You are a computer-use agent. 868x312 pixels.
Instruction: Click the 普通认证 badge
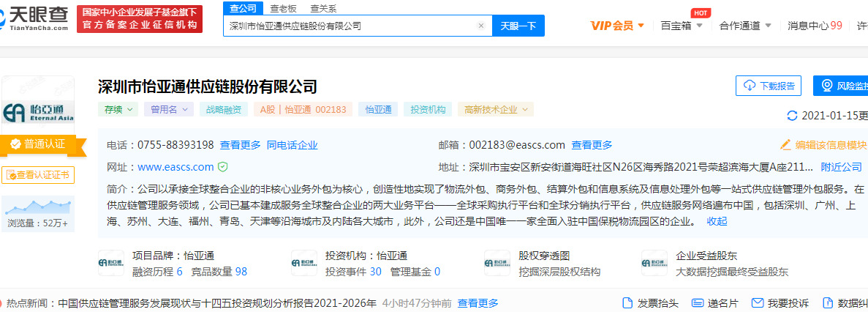tap(44, 144)
